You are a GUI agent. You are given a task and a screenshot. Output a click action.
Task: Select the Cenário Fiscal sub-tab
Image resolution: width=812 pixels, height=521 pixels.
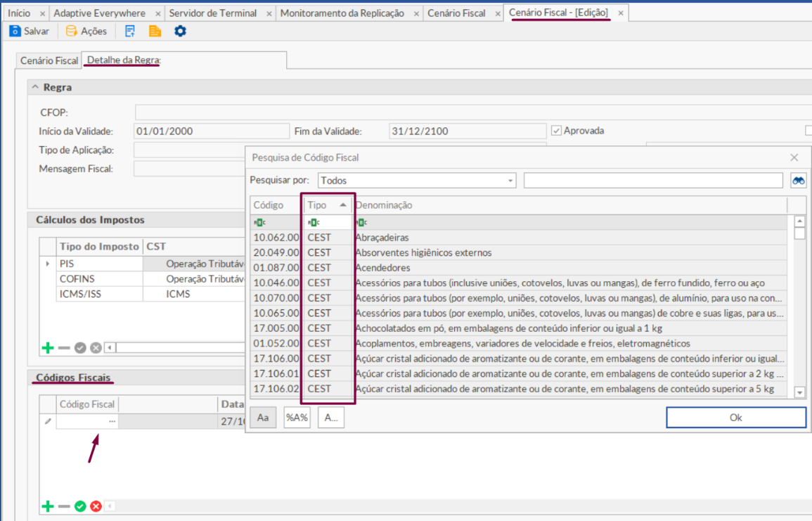(x=49, y=60)
